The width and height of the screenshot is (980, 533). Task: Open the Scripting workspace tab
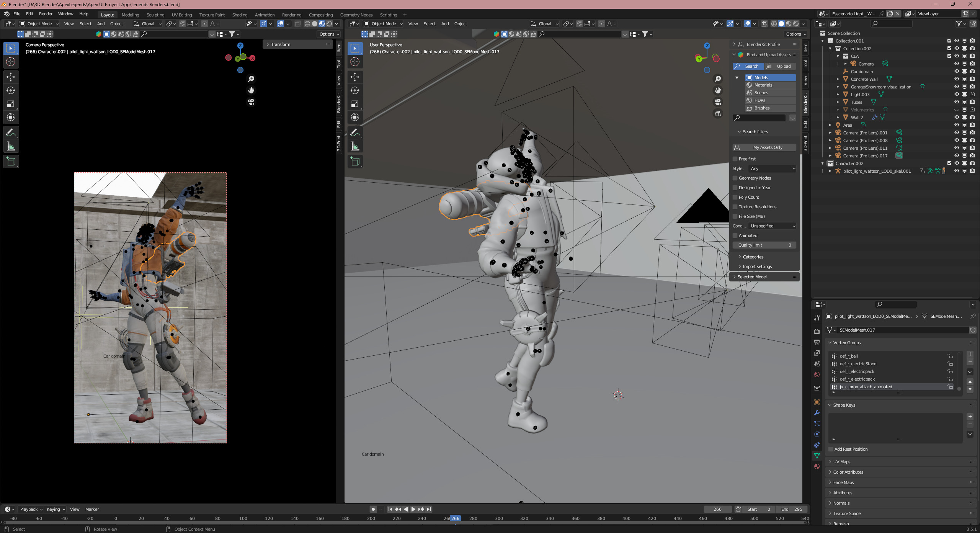[x=388, y=15]
